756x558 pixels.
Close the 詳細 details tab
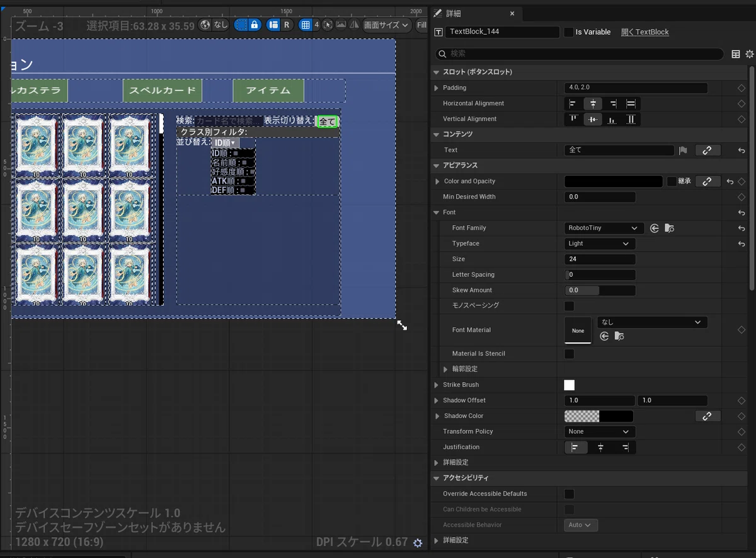[512, 13]
